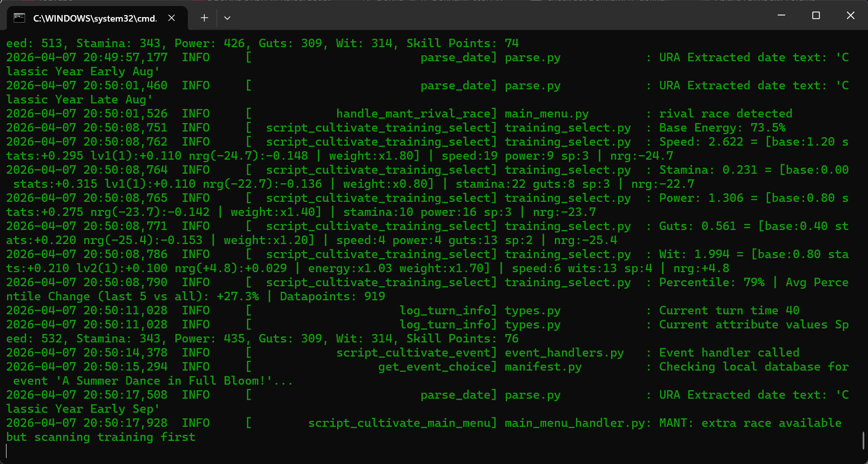Click the text 'Percentile: 79%'
This screenshot has width=868, height=464.
[x=711, y=282]
